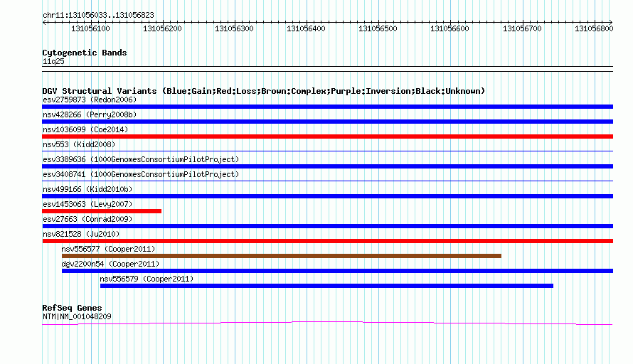633x364 pixels.
Task: Click ruler position 131056500
Action: pyautogui.click(x=378, y=28)
